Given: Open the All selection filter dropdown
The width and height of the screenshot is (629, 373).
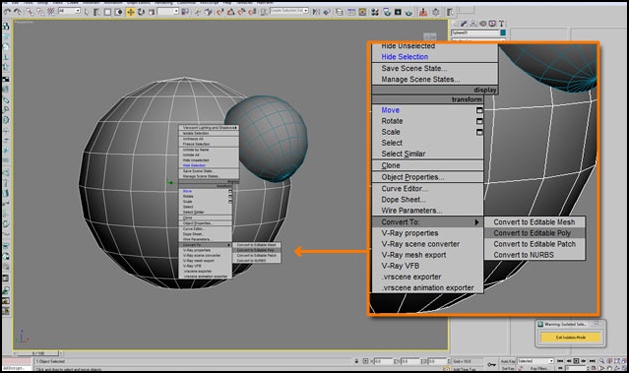Looking at the screenshot, I should tap(69, 11).
